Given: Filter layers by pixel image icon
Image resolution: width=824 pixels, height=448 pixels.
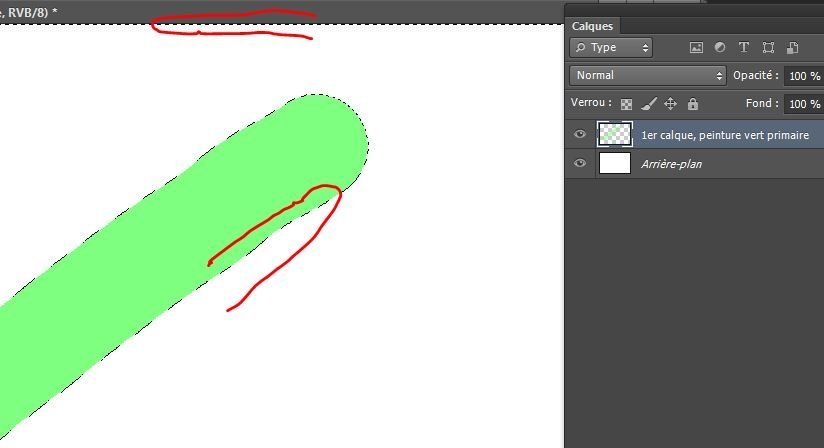Looking at the screenshot, I should pyautogui.click(x=696, y=47).
